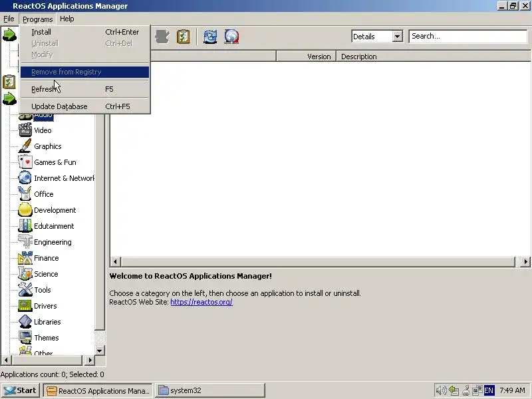The height and width of the screenshot is (399, 532).
Task: Select the Video category label
Action: [43, 130]
